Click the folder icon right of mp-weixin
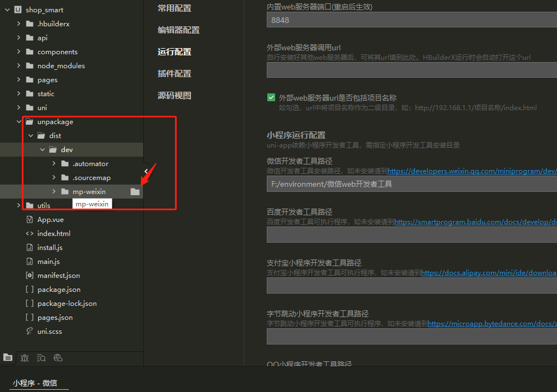The height and width of the screenshot is (392, 557). 135,192
